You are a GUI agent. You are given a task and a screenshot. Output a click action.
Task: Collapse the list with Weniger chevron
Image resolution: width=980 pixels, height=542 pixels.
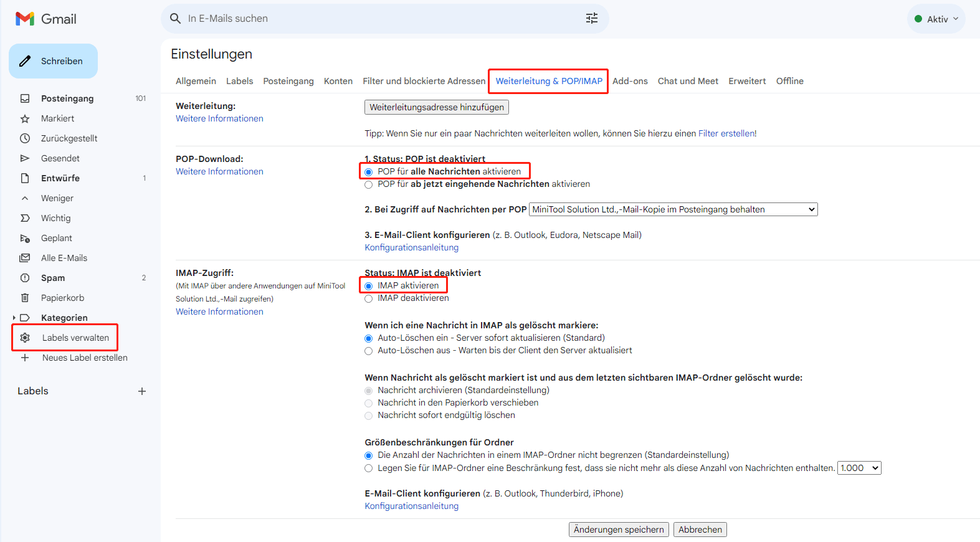tap(25, 198)
